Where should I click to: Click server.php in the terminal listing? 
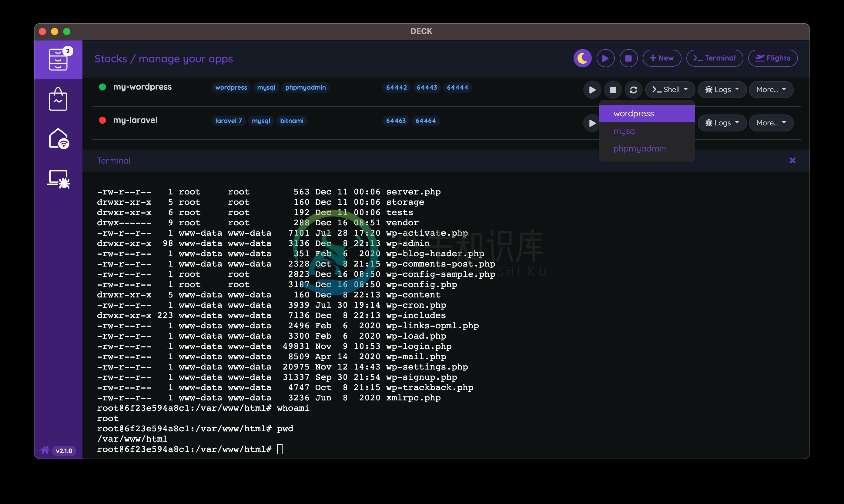coord(413,192)
